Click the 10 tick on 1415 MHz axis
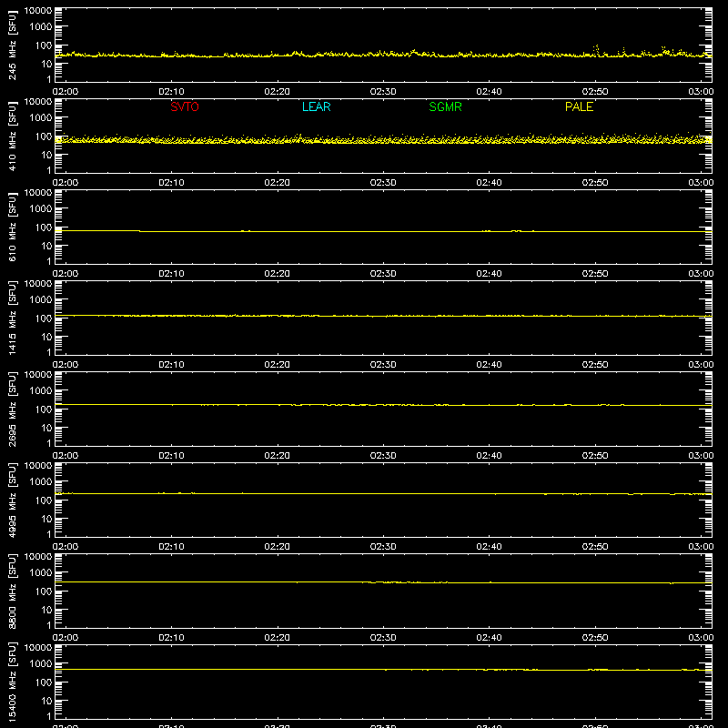The image size is (728, 728). point(46,337)
